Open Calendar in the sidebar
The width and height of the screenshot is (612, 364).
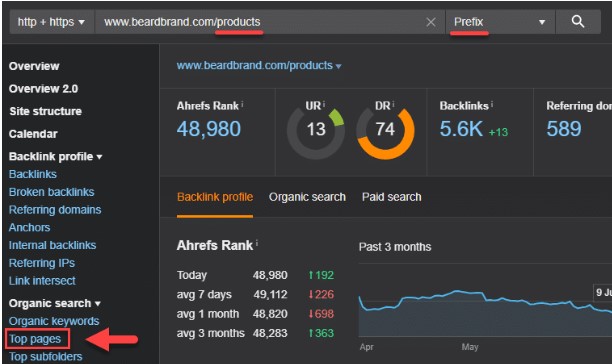[x=33, y=134]
